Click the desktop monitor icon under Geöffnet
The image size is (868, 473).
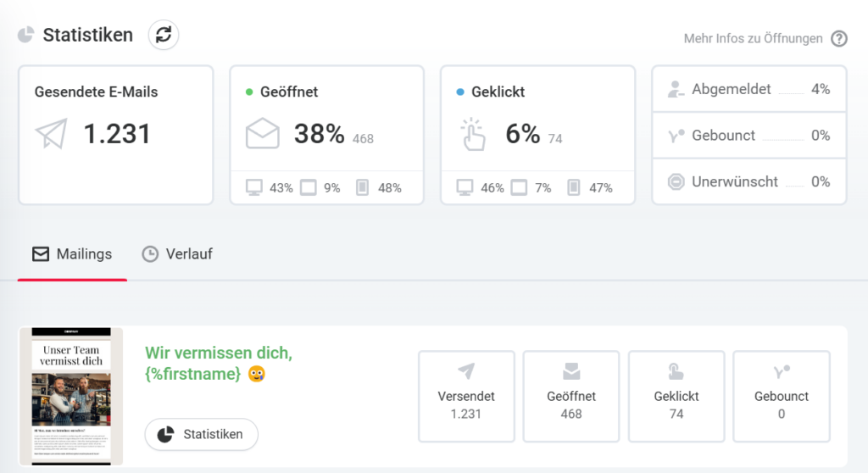pos(253,187)
